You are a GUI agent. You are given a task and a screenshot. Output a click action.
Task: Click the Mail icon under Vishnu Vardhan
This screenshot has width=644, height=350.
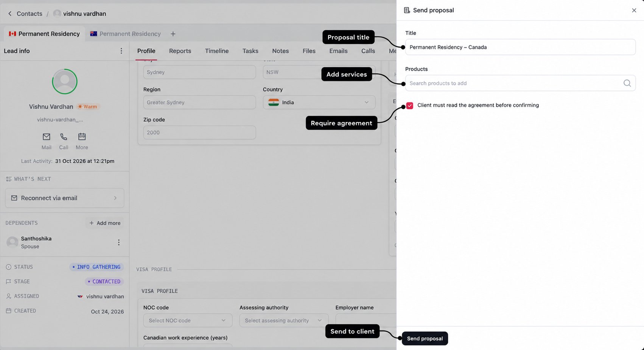tap(47, 137)
